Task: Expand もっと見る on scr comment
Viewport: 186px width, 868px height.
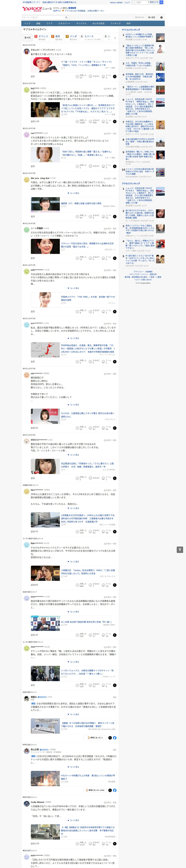Action: [73, 338]
